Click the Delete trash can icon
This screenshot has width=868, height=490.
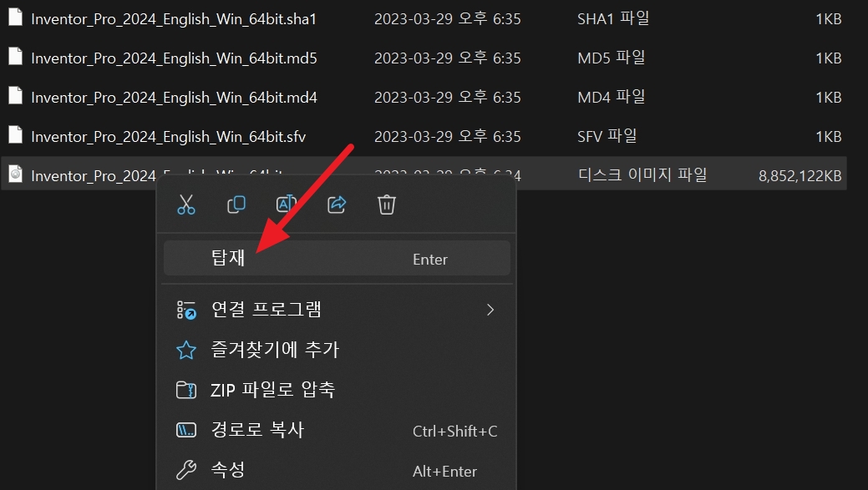coord(387,205)
